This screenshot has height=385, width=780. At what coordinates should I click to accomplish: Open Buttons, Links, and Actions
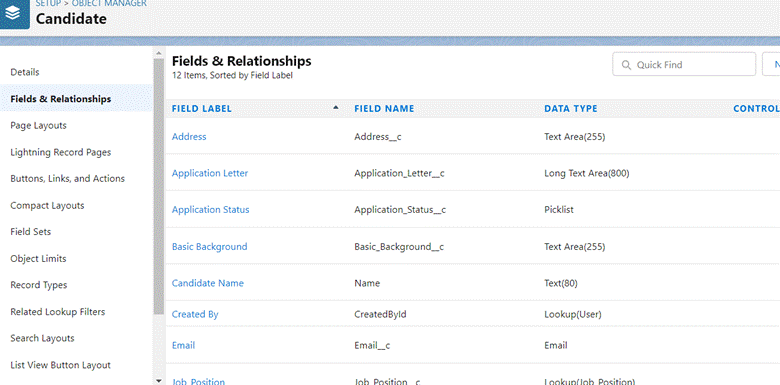point(68,179)
